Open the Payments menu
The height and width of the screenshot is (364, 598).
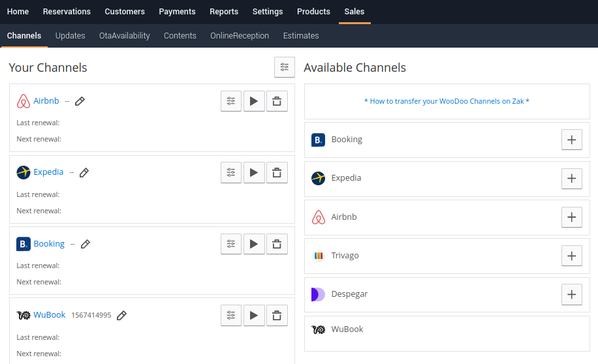pyautogui.click(x=178, y=12)
